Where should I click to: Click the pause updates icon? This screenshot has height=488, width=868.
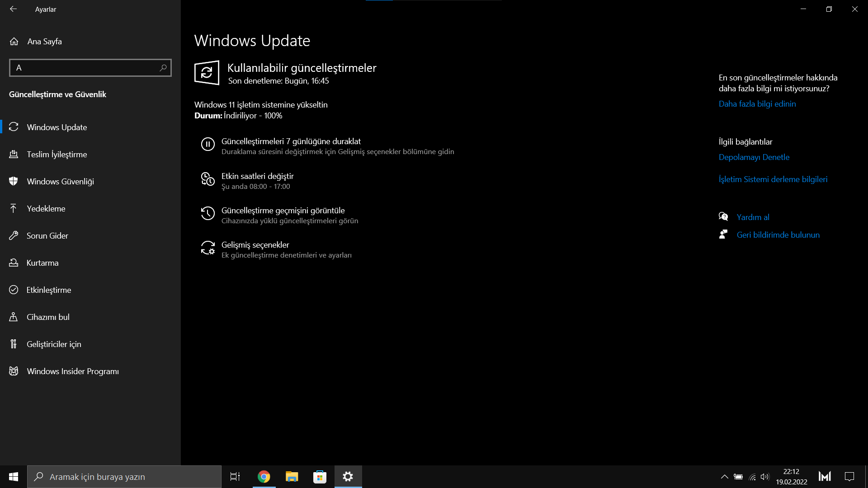pos(208,144)
